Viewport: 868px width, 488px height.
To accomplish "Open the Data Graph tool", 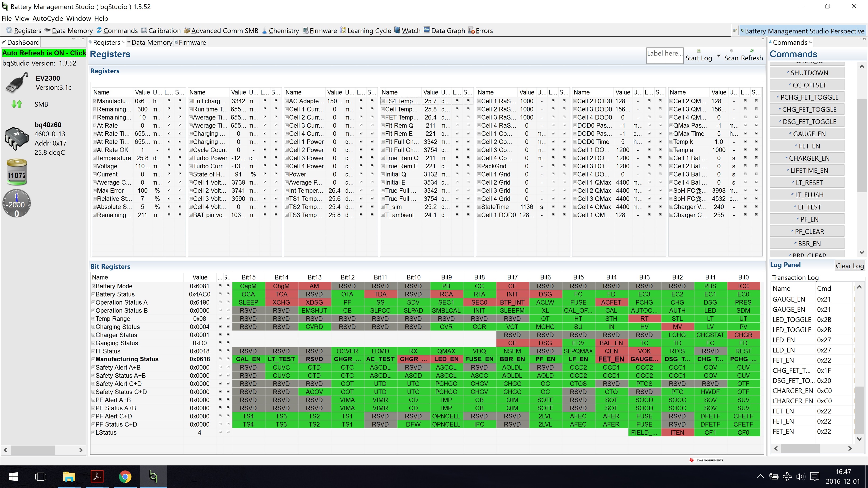I will [444, 31].
